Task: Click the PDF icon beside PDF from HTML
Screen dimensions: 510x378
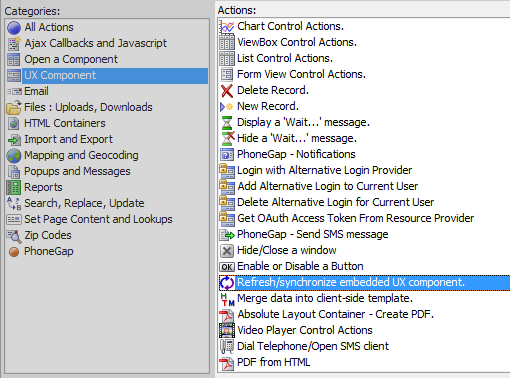Action: coord(227,363)
